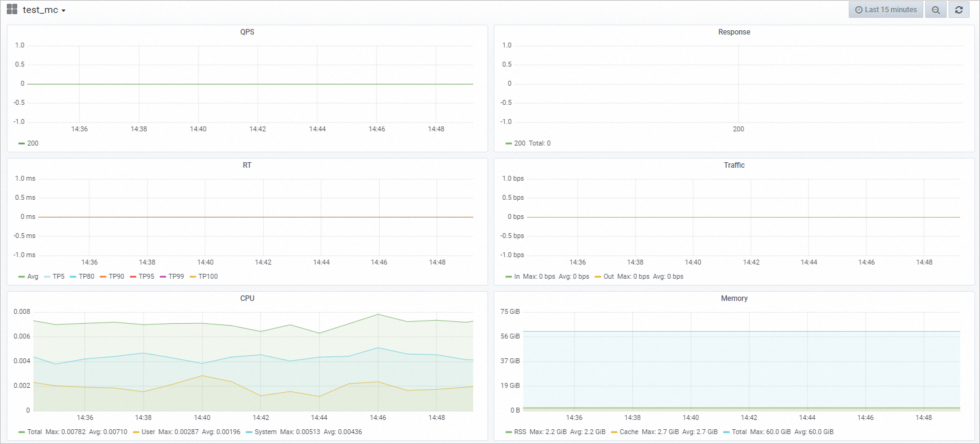This screenshot has height=444, width=980.
Task: Toggle the RSS series in Memory legend
Action: 520,432
